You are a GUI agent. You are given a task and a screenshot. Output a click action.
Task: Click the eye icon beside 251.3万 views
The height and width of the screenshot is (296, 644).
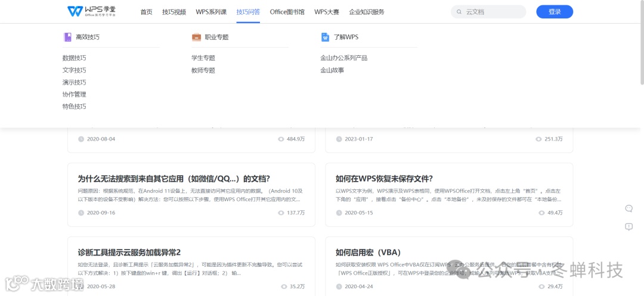(539, 139)
